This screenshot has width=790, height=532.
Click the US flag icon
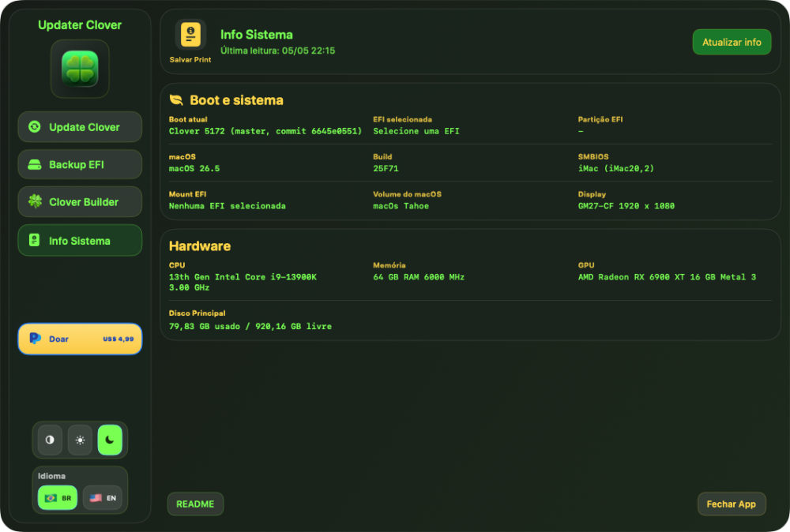coord(96,498)
